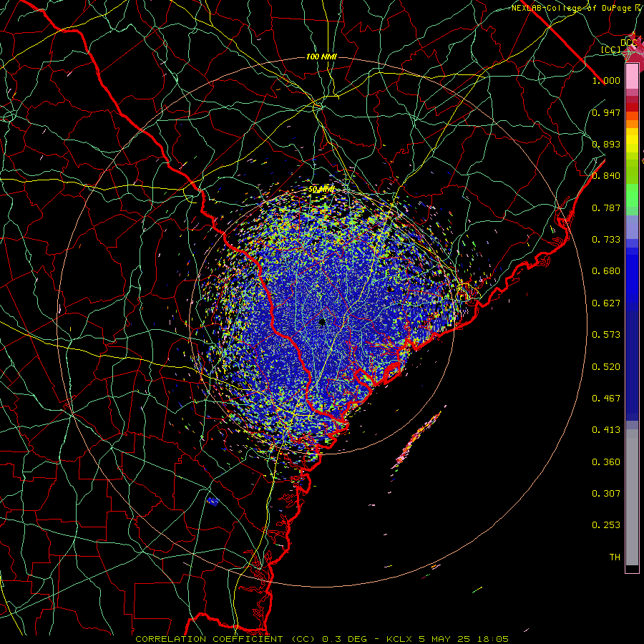The height and width of the screenshot is (644, 644).
Task: Click the small blue echo patch southwest of the radar
Action: (x=213, y=501)
